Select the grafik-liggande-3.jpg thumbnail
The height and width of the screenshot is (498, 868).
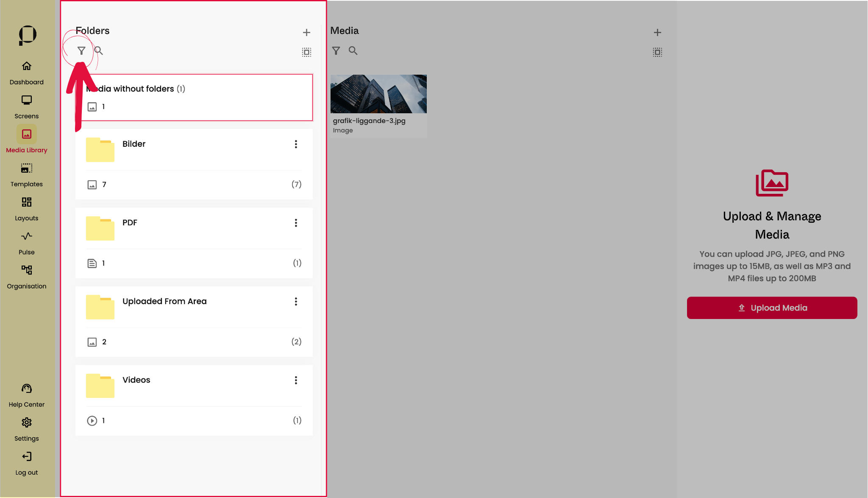click(x=378, y=94)
